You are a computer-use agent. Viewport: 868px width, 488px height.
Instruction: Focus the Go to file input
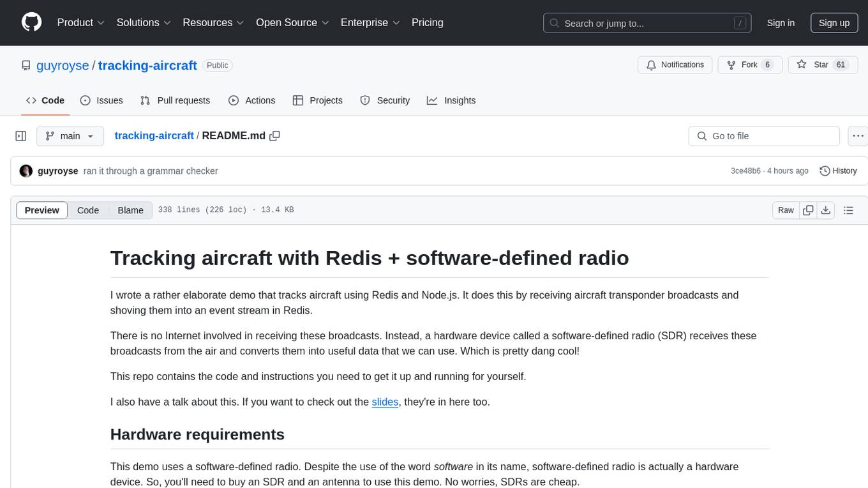(x=764, y=136)
